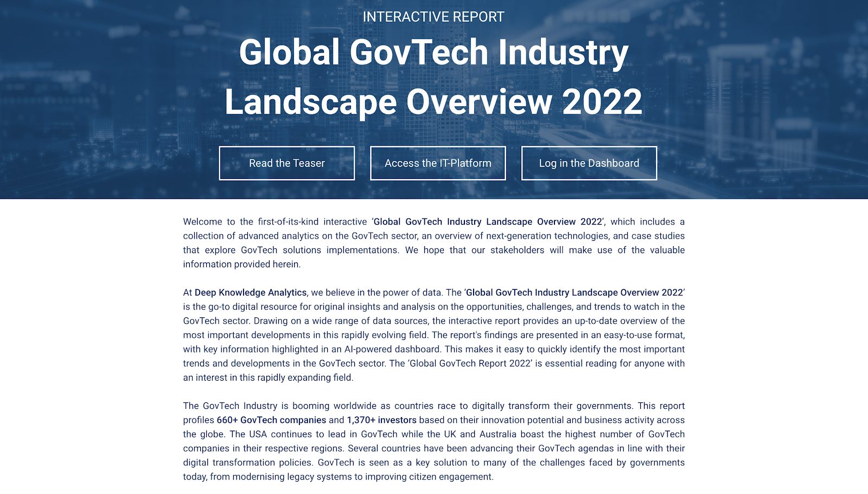Click the 'information provided herein' text

coord(241,264)
